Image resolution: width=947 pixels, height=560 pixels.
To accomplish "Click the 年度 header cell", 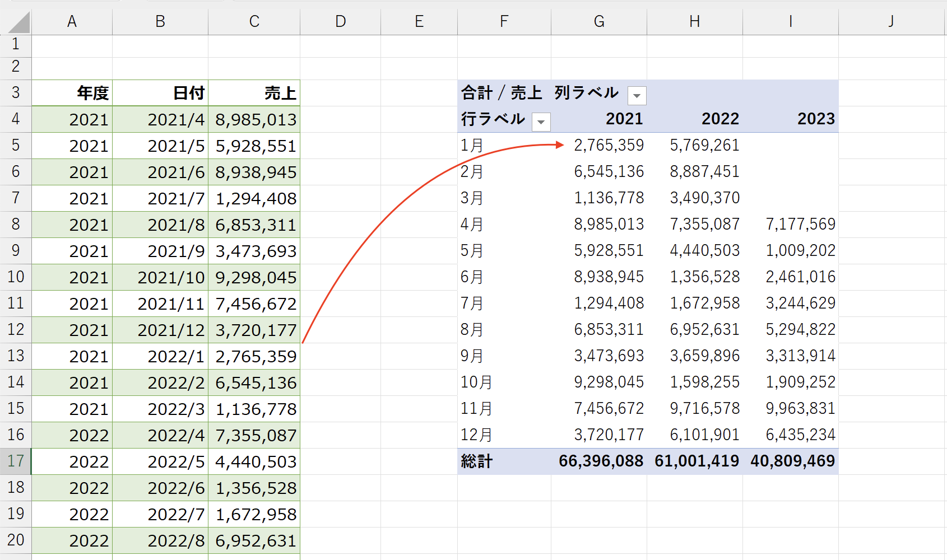I will pos(72,93).
